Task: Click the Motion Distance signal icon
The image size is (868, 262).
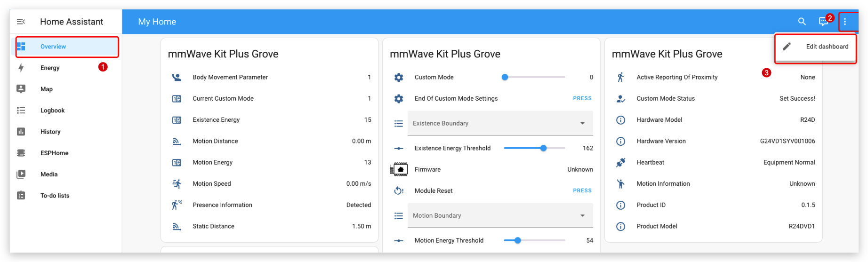Action: click(x=177, y=141)
